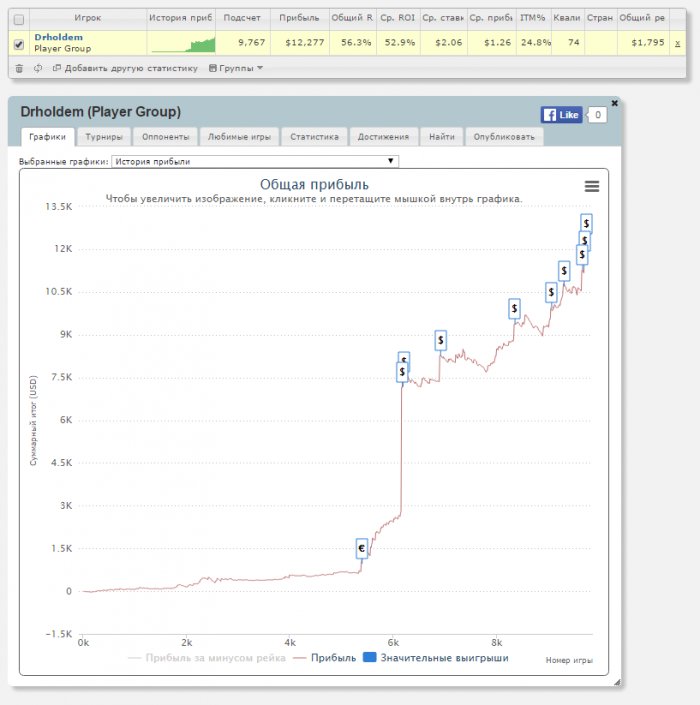Click the trash delete icon below table

pyautogui.click(x=19, y=68)
